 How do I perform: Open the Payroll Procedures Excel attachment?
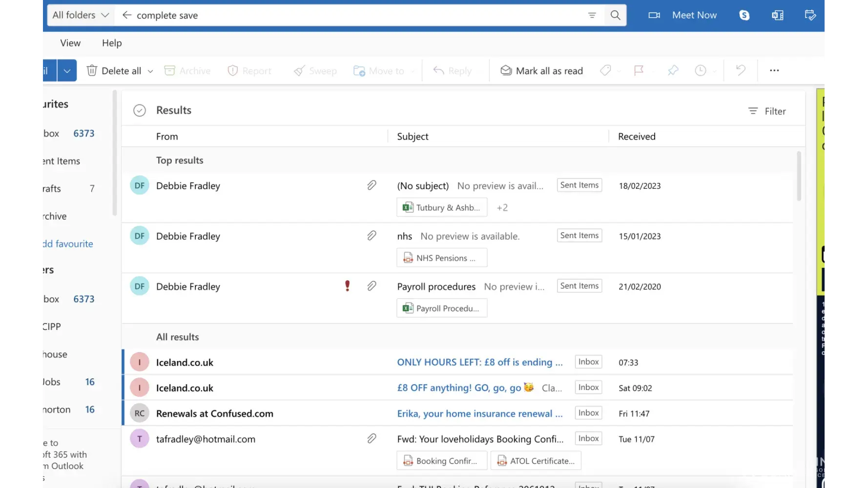[442, 308]
